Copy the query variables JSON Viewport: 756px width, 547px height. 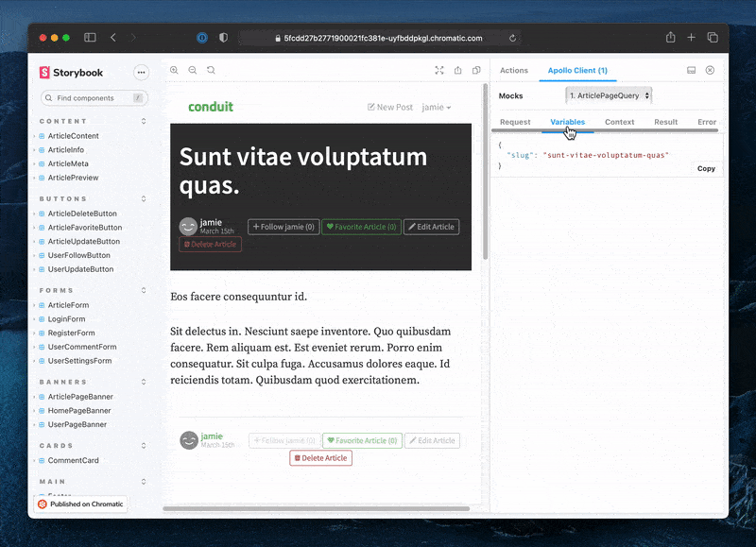pos(706,168)
